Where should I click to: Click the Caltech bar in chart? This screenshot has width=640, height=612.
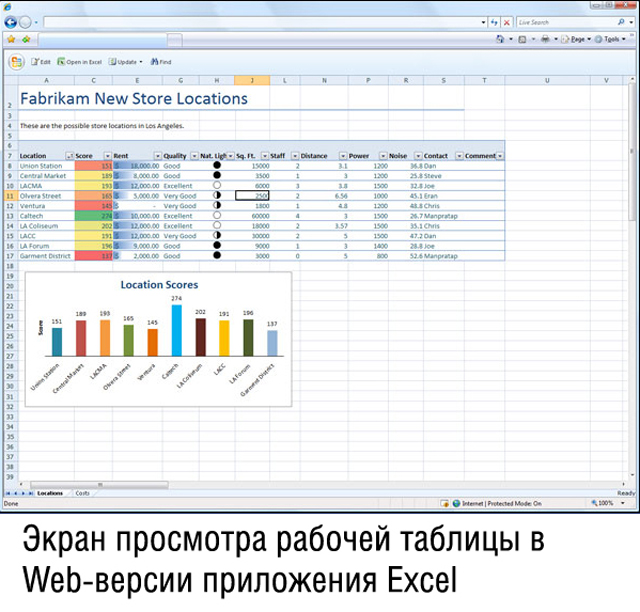point(177,330)
